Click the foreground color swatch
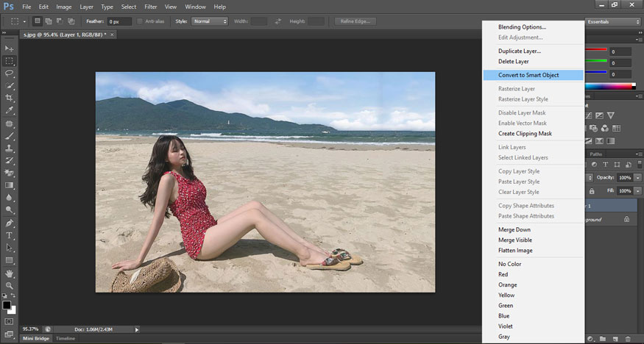Screen dimensions: 644x344 pyautogui.click(x=7, y=304)
